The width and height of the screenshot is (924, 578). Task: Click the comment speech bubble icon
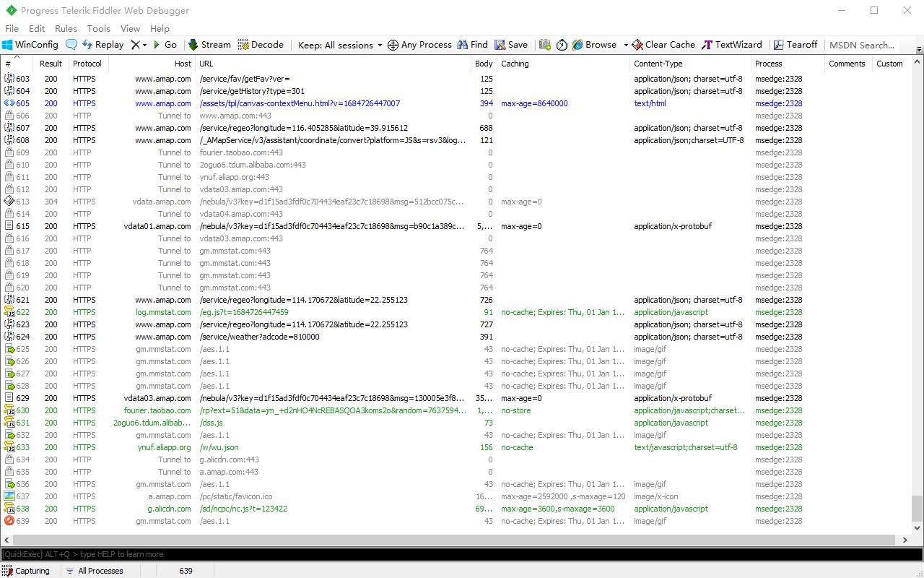pos(71,45)
